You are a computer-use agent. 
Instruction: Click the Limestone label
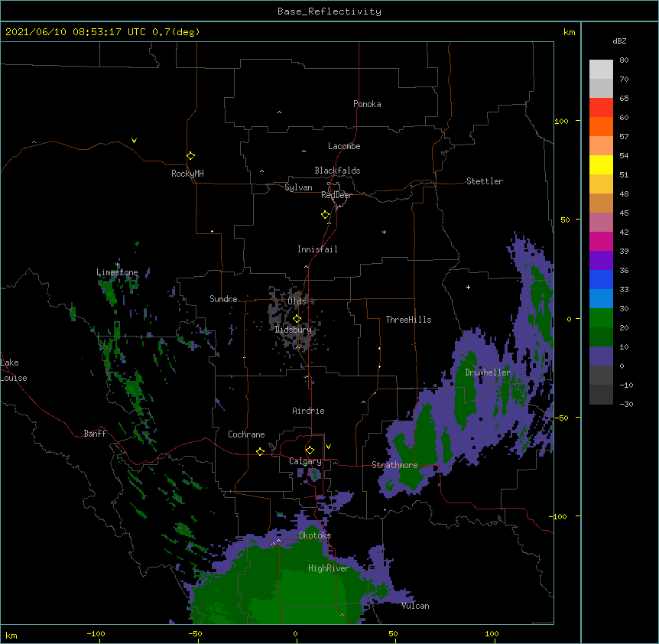tap(117, 272)
